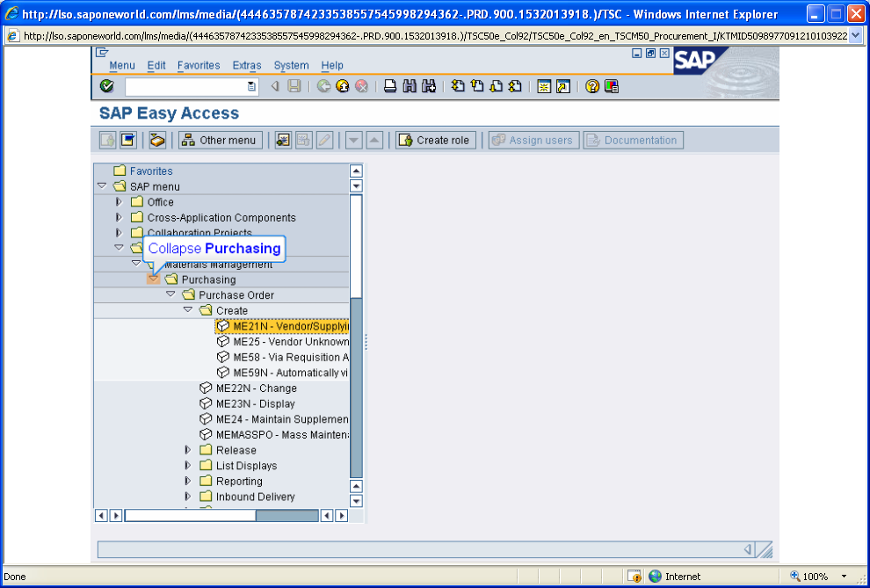Click the Generate Shortcut icon
The height and width of the screenshot is (588, 870).
pyautogui.click(x=563, y=86)
